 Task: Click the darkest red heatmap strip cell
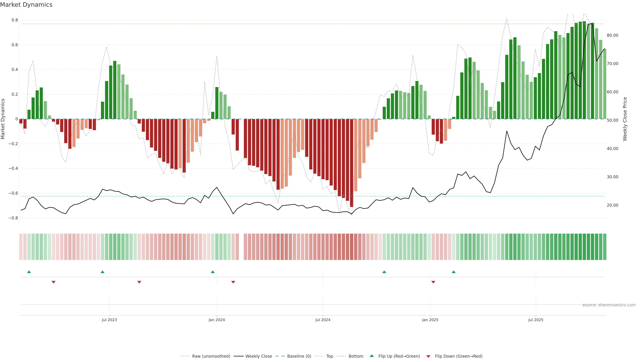click(x=352, y=247)
